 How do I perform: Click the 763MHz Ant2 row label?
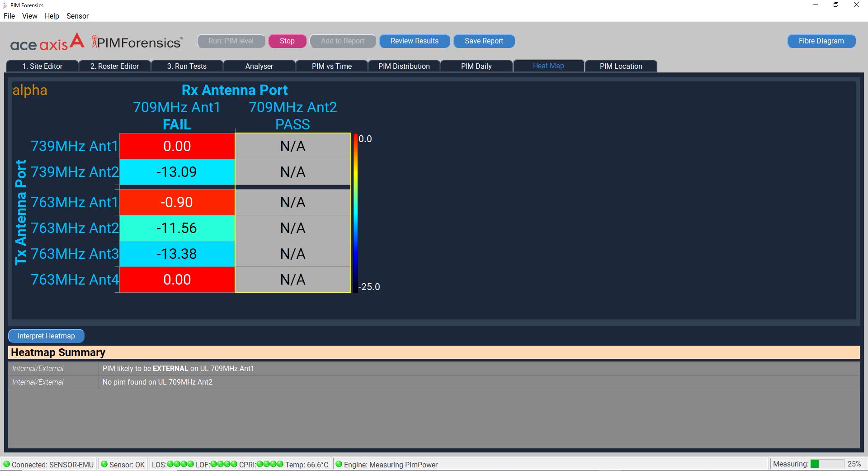pos(75,228)
